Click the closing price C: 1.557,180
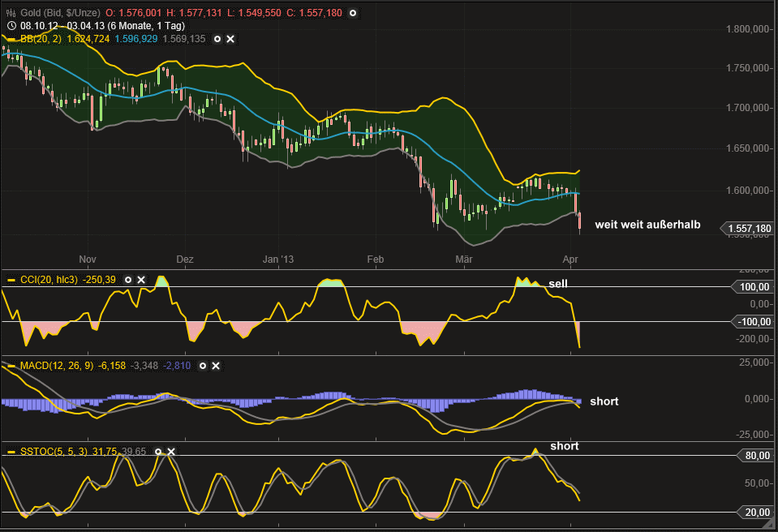The width and height of the screenshot is (778, 532). click(x=314, y=13)
